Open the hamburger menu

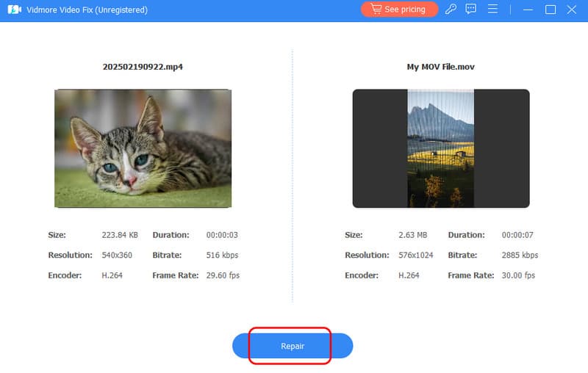[x=492, y=10]
